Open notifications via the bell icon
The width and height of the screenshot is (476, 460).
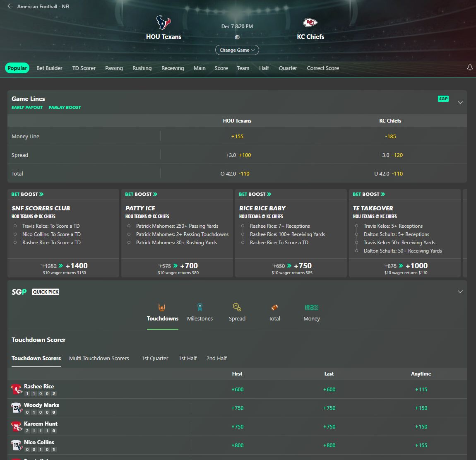(x=470, y=67)
